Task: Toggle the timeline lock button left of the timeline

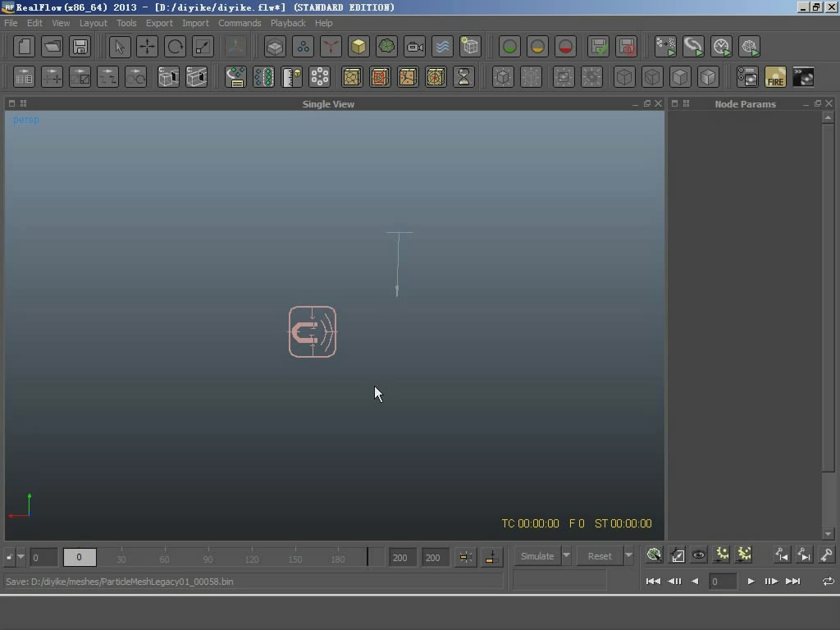Action: (9, 557)
